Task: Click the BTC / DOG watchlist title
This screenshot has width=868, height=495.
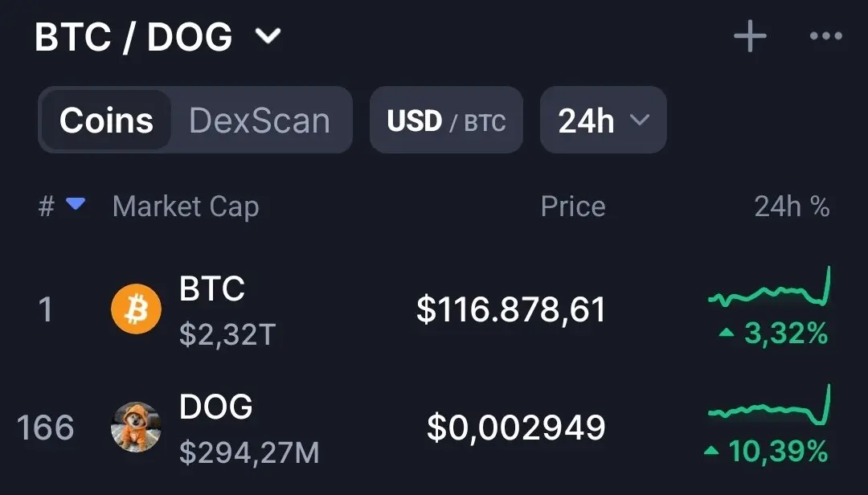Action: pos(133,37)
